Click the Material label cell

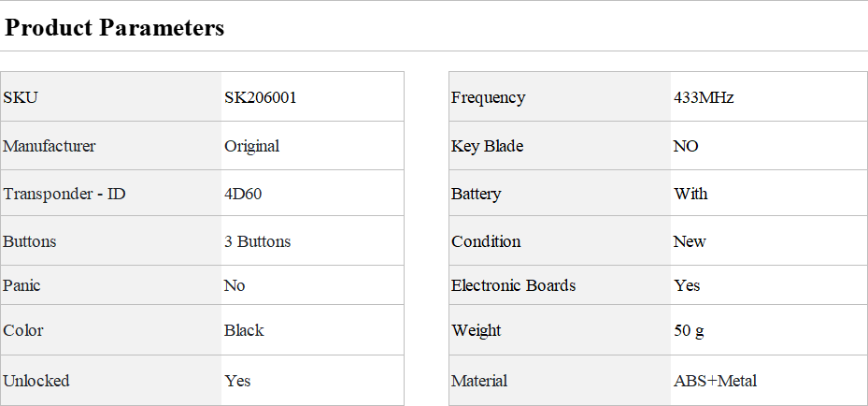[x=560, y=381]
